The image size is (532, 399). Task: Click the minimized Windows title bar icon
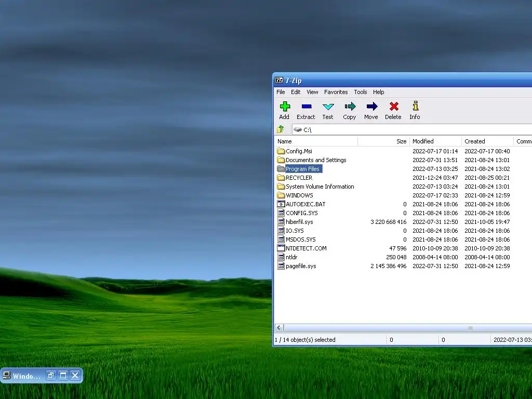coord(7,375)
